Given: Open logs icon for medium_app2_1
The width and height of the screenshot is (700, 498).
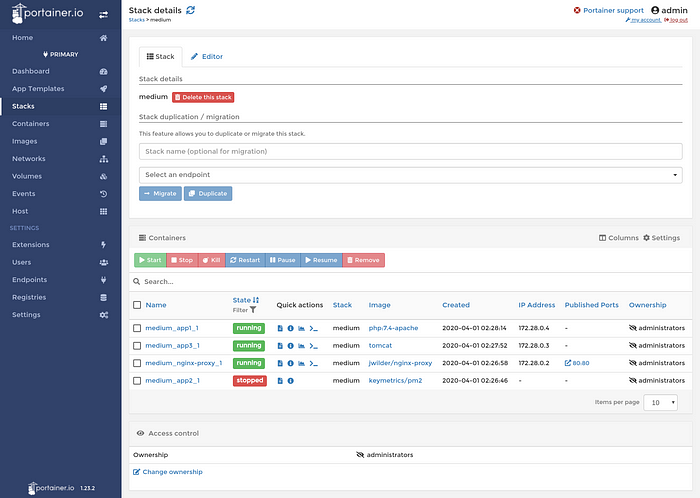Looking at the screenshot, I should (x=280, y=381).
